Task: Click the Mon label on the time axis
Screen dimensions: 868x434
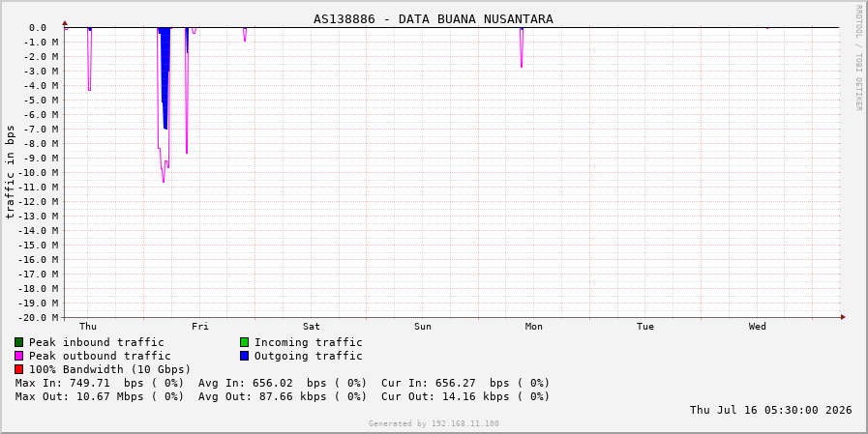Action: point(533,327)
